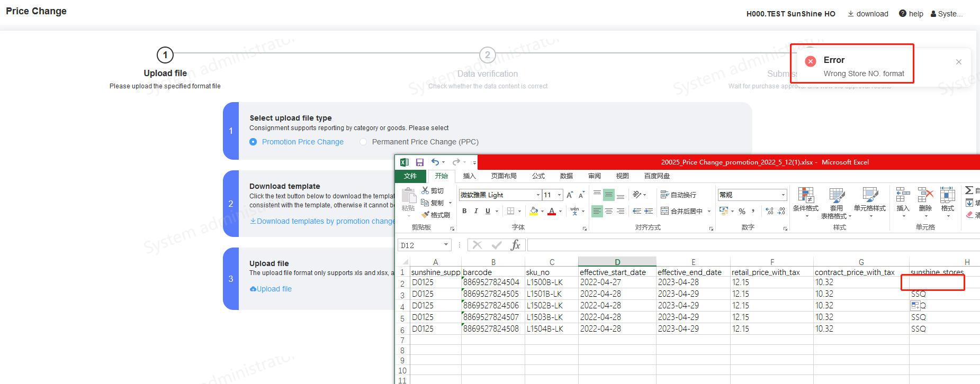Open the font name dropdown
Viewport: 980px width, 384px height.
tap(538, 195)
